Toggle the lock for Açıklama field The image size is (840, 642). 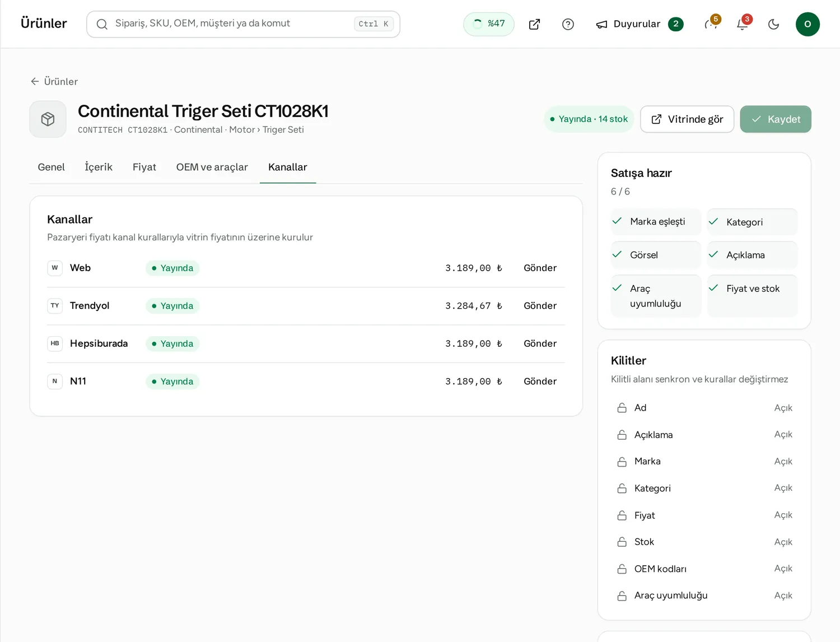click(x=704, y=435)
